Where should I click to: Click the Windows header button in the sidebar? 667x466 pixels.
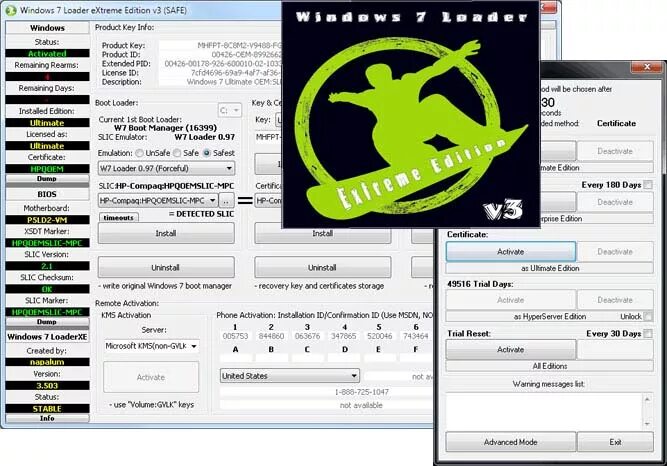coord(47,28)
